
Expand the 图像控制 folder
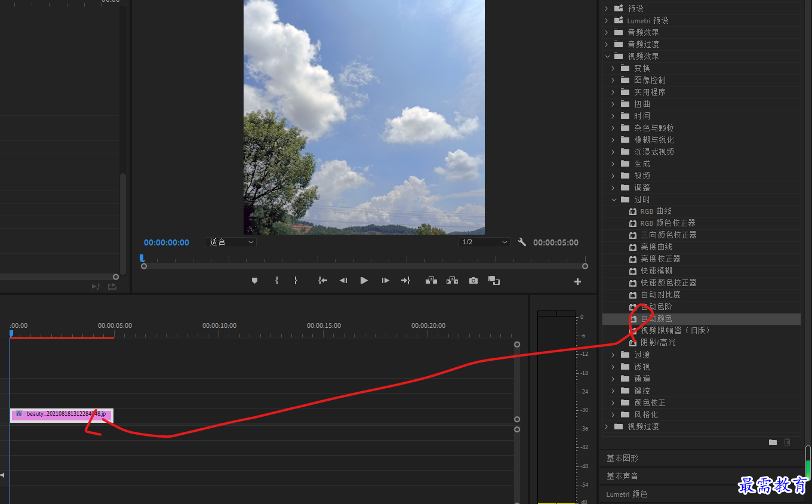(613, 80)
